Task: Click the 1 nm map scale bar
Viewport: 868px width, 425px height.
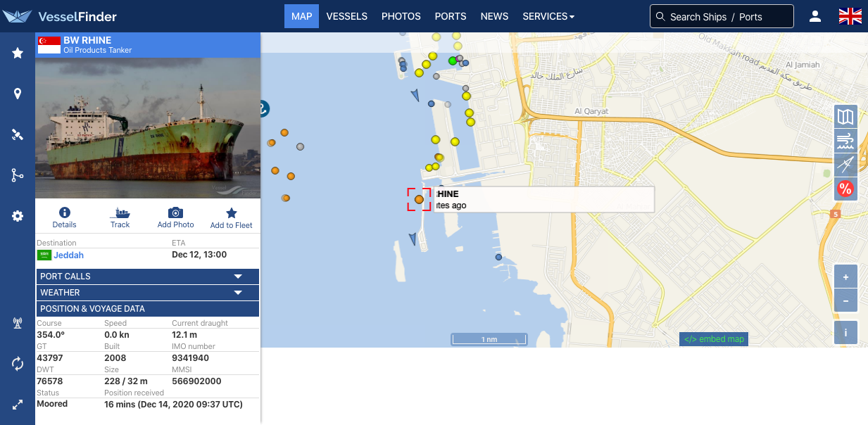Action: pyautogui.click(x=489, y=340)
